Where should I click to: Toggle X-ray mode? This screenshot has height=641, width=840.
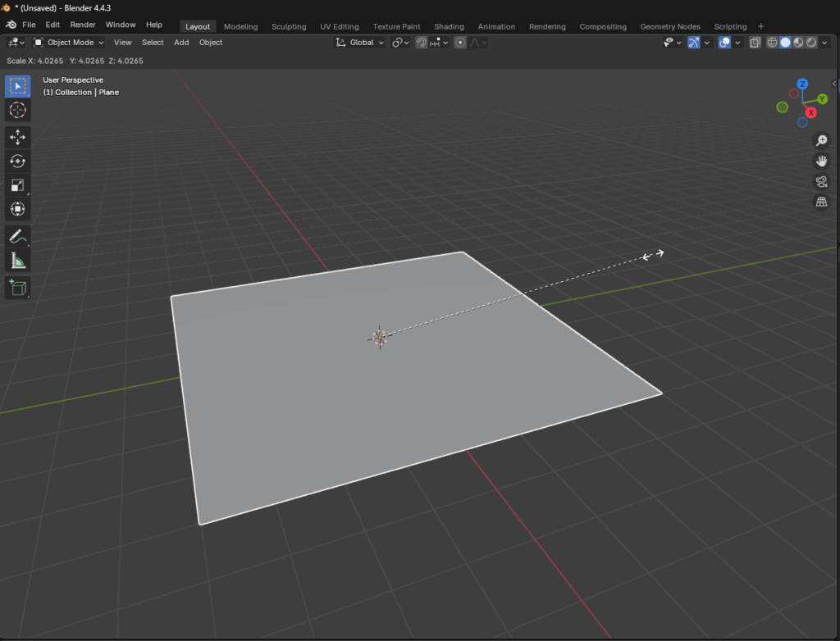click(x=755, y=43)
